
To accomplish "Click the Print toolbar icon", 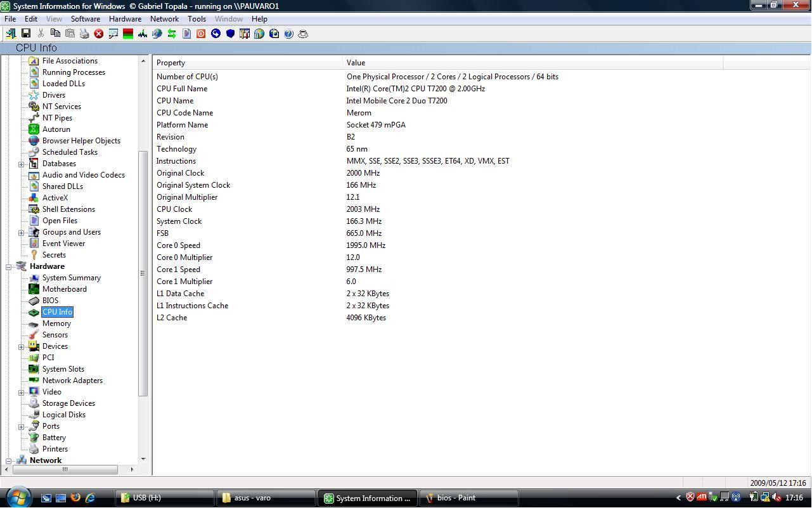I will 84,34.
